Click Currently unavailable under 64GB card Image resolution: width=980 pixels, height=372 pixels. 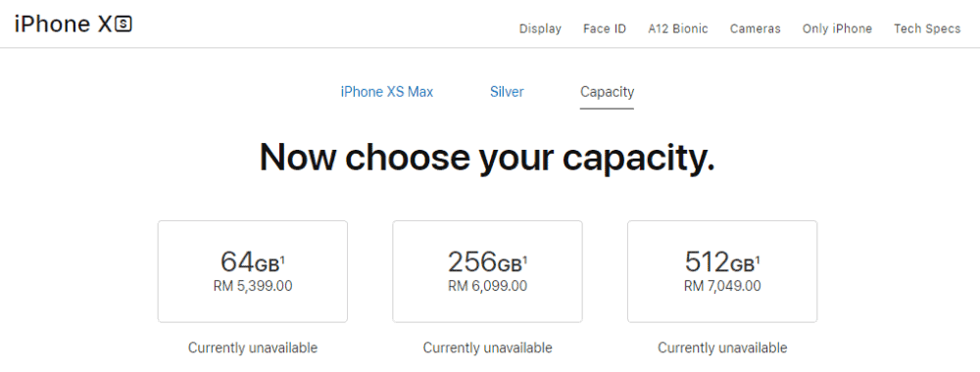click(253, 348)
